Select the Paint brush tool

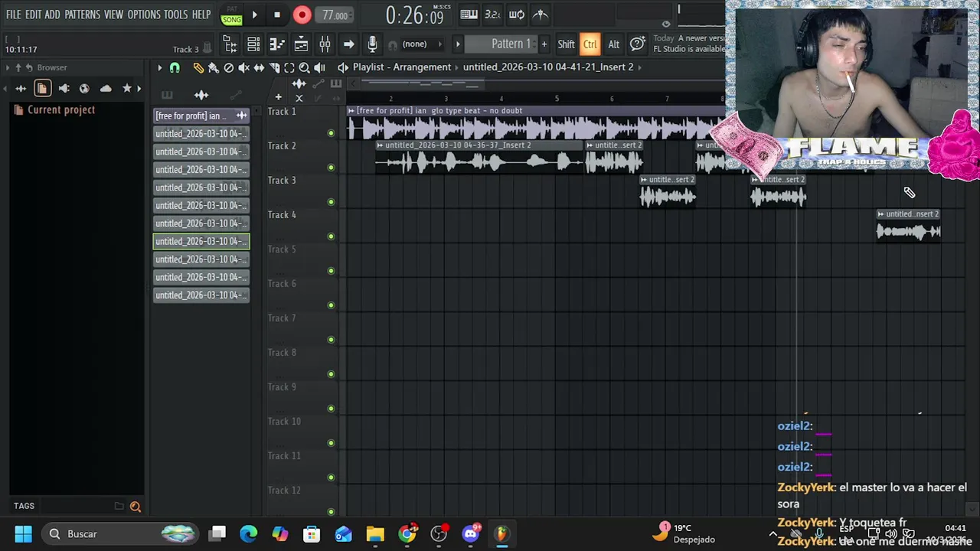tap(214, 68)
